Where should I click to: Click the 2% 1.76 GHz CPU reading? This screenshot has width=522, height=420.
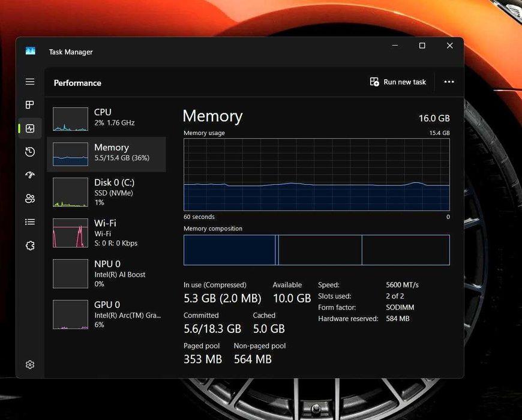(115, 123)
